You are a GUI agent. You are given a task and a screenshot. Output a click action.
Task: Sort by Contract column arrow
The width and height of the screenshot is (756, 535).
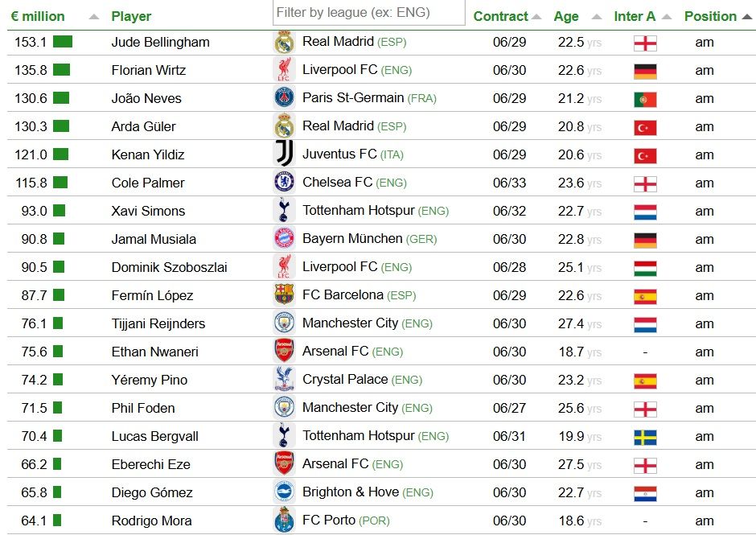coord(537,17)
